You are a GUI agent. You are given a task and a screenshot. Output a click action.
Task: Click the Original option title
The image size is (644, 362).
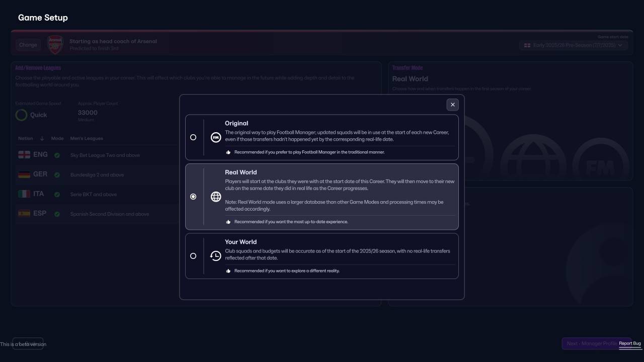click(236, 123)
